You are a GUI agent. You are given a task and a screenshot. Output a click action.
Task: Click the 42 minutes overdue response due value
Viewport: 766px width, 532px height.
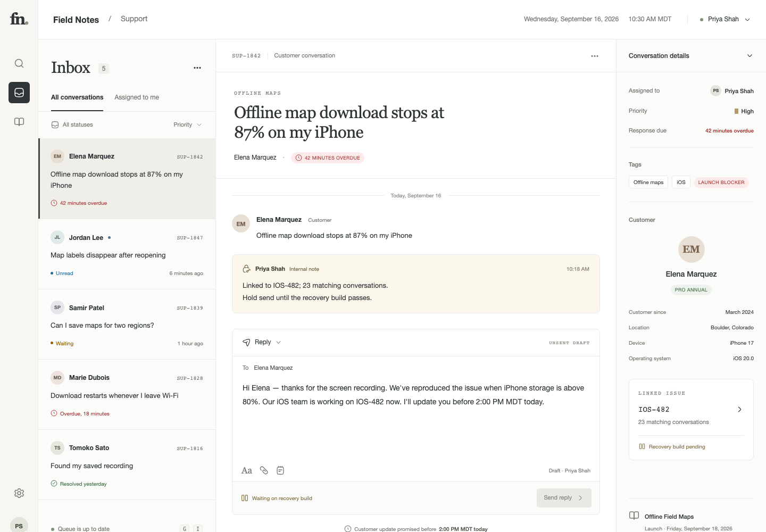[x=729, y=130]
